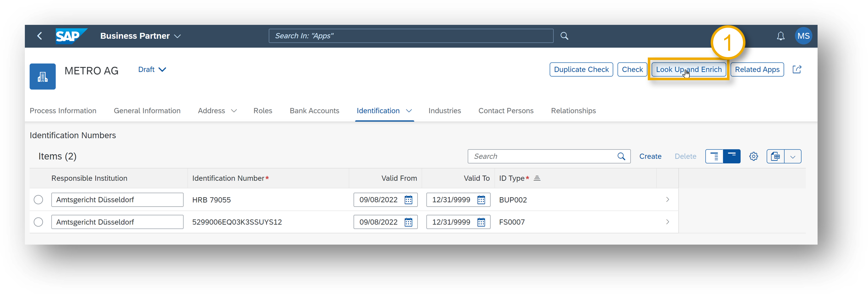The width and height of the screenshot is (868, 295).
Task: Expand the Address tab chevron
Action: [234, 111]
